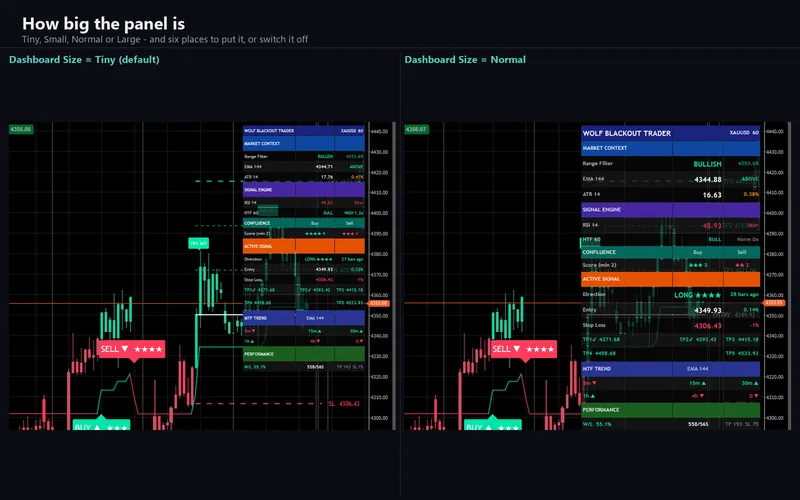Click the green 4356.07 badge in Normal chart
This screenshot has height=500, width=800.
pyautogui.click(x=416, y=129)
